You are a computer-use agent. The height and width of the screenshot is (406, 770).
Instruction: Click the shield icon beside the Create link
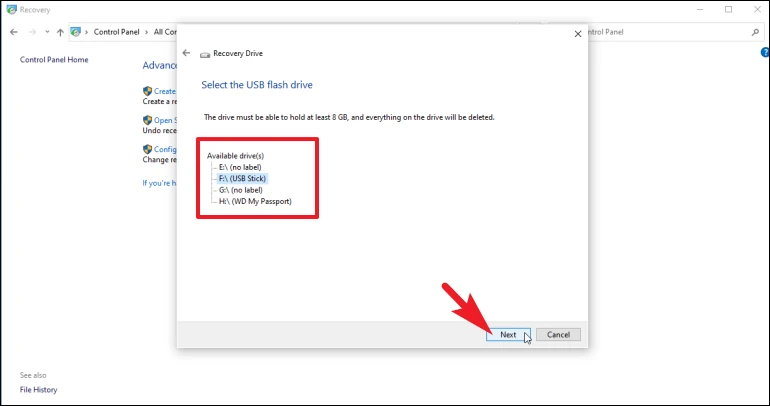(147, 91)
